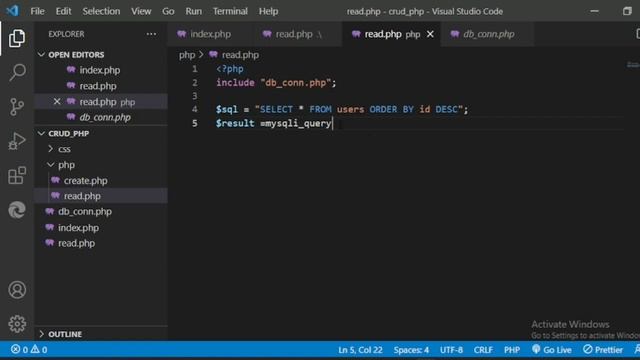The image size is (640, 360).
Task: Open the Edge browser tools icon
Action: (x=17, y=210)
